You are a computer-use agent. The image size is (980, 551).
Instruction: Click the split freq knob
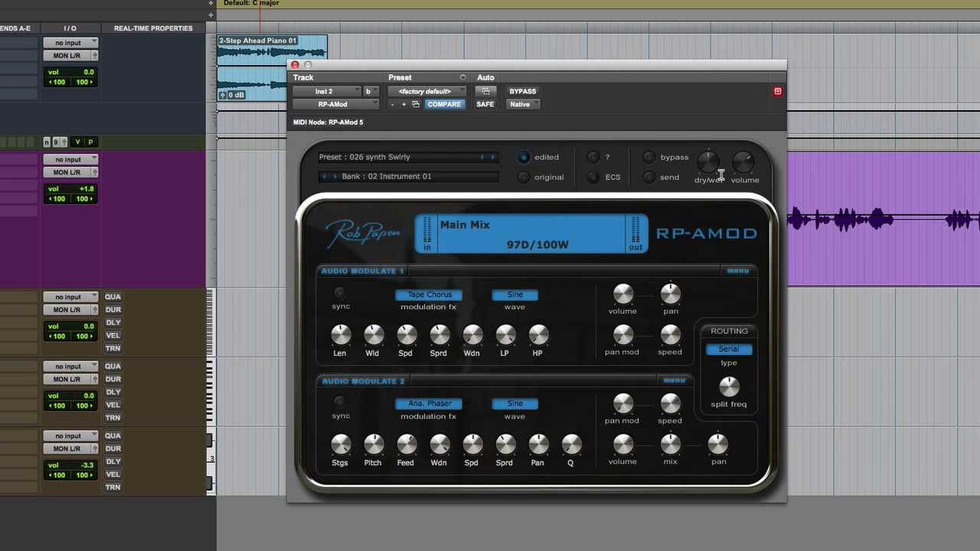(x=729, y=386)
